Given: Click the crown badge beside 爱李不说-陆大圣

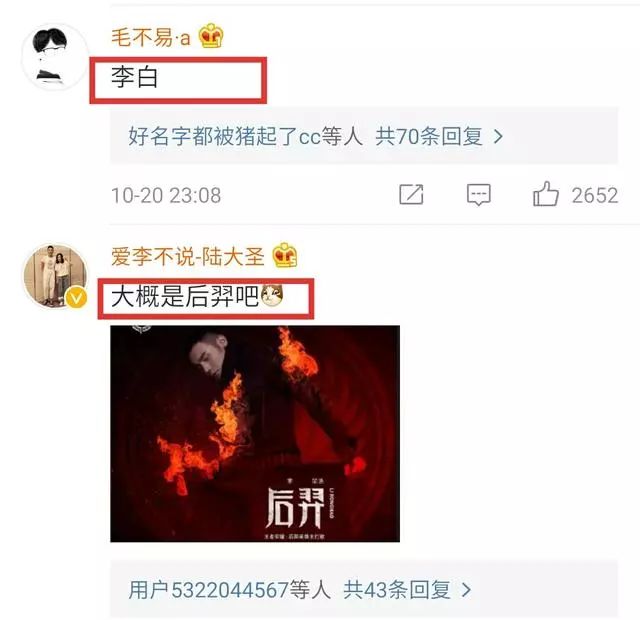Looking at the screenshot, I should [x=285, y=256].
